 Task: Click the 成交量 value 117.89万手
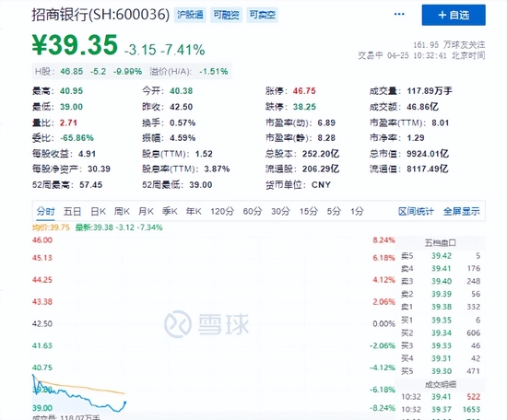[x=430, y=91]
